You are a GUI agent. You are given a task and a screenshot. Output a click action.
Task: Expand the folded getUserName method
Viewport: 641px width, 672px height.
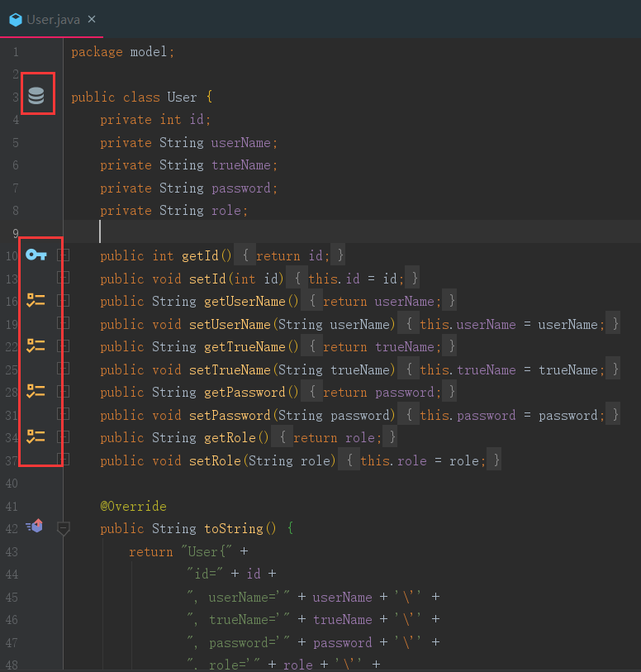click(x=64, y=301)
